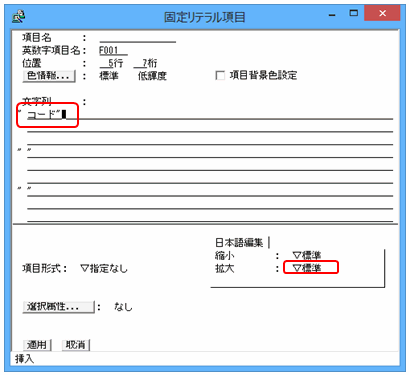Open the 選択属性... button
This screenshot has height=375, width=409.
tap(59, 307)
